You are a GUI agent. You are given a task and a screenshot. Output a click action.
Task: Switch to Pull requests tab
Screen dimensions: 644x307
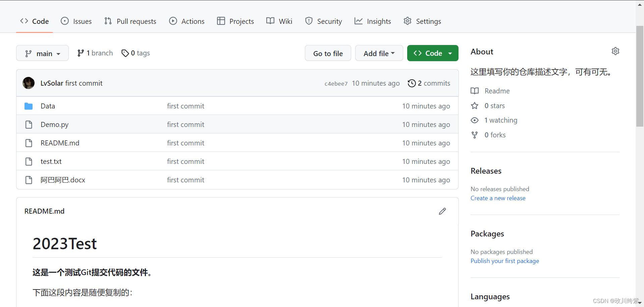click(x=130, y=21)
